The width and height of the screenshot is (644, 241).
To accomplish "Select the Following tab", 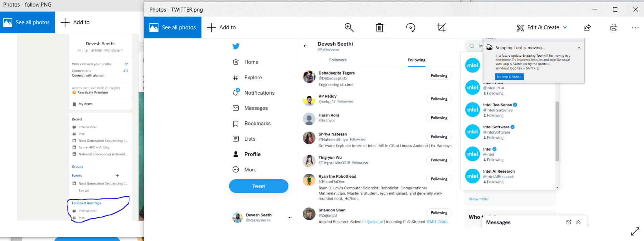I will pyautogui.click(x=416, y=60).
